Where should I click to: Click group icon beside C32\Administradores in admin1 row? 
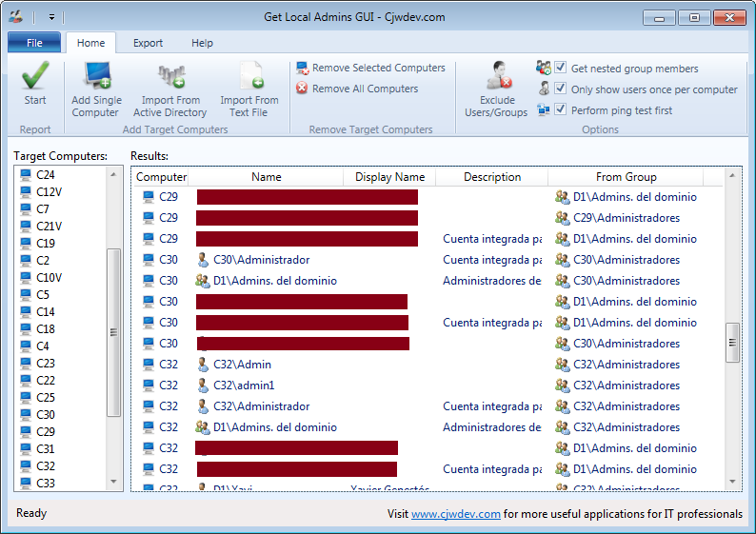click(x=562, y=386)
